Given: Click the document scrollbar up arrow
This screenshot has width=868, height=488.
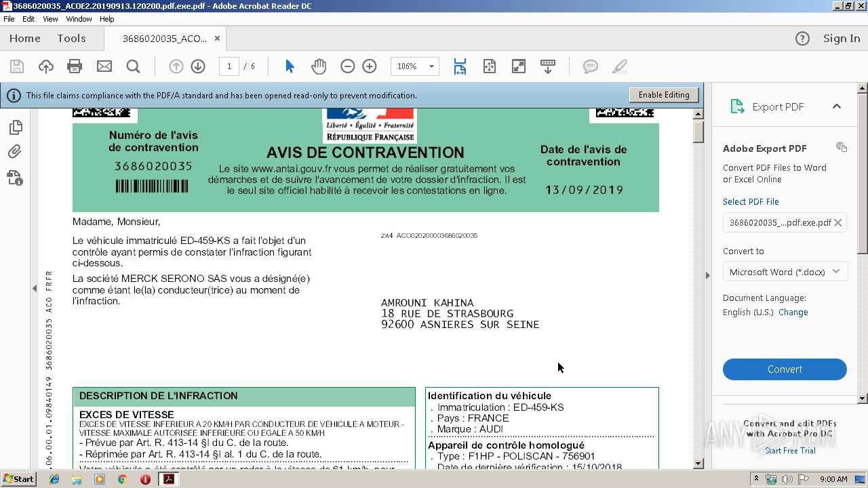Looking at the screenshot, I should point(698,114).
